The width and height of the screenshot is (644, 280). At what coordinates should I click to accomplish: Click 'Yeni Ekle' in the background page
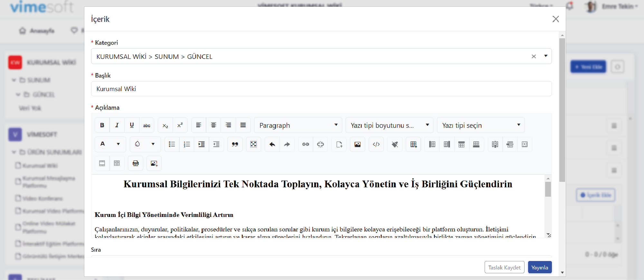click(588, 67)
